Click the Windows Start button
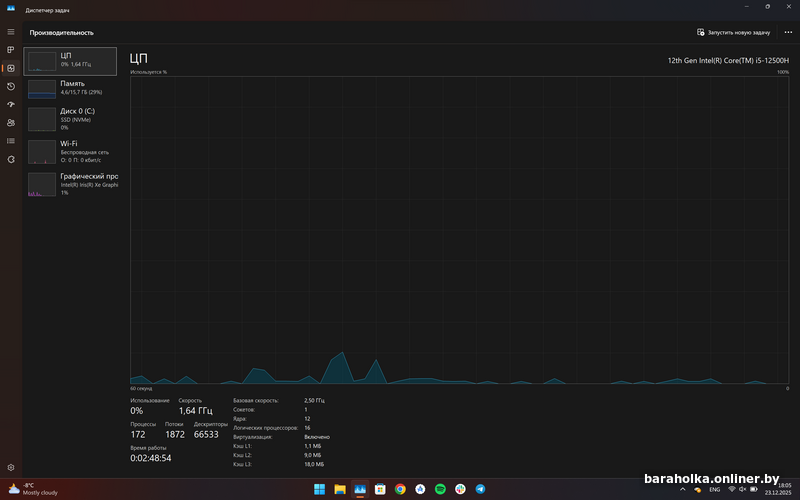The image size is (800, 500). coord(319,489)
